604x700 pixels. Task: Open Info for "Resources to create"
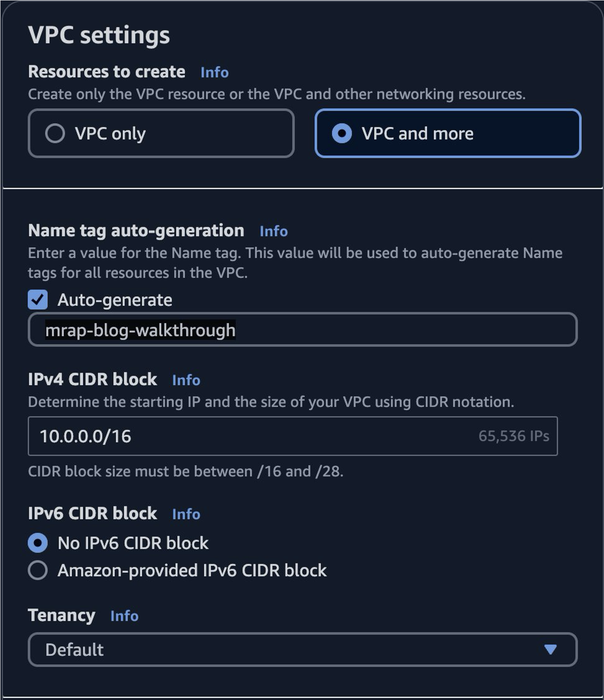[x=213, y=72]
